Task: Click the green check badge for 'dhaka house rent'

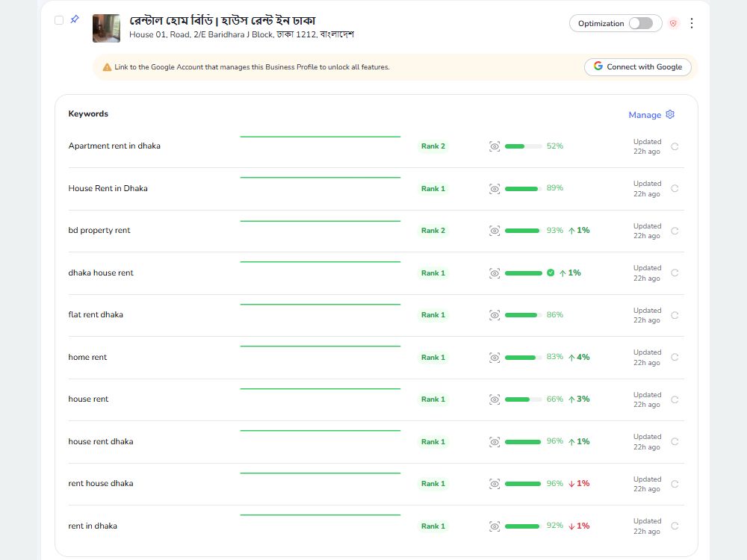Action: (551, 273)
